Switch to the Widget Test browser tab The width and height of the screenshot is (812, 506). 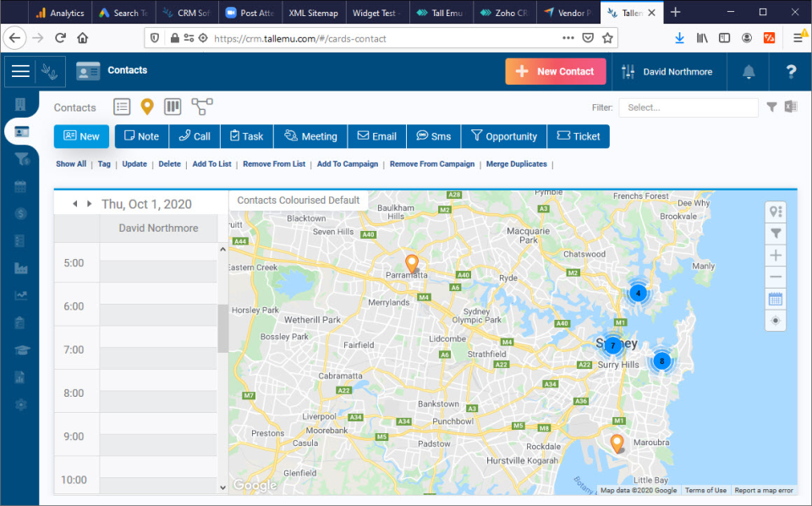377,13
